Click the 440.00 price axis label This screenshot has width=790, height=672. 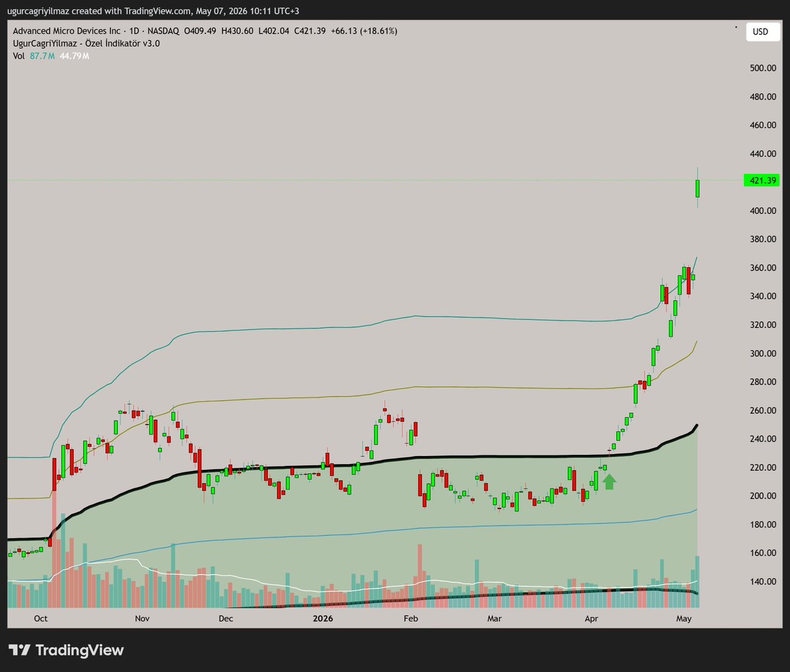(x=763, y=154)
